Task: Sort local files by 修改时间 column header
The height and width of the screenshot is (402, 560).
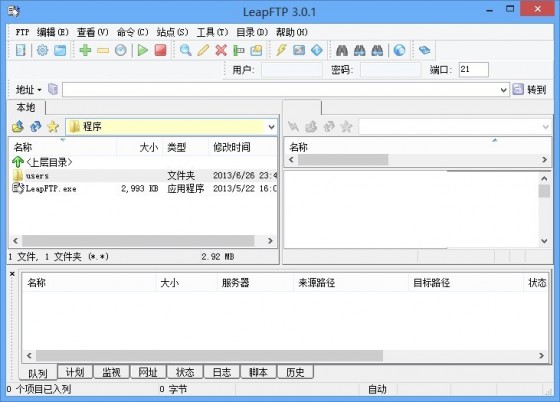Action: click(242, 147)
